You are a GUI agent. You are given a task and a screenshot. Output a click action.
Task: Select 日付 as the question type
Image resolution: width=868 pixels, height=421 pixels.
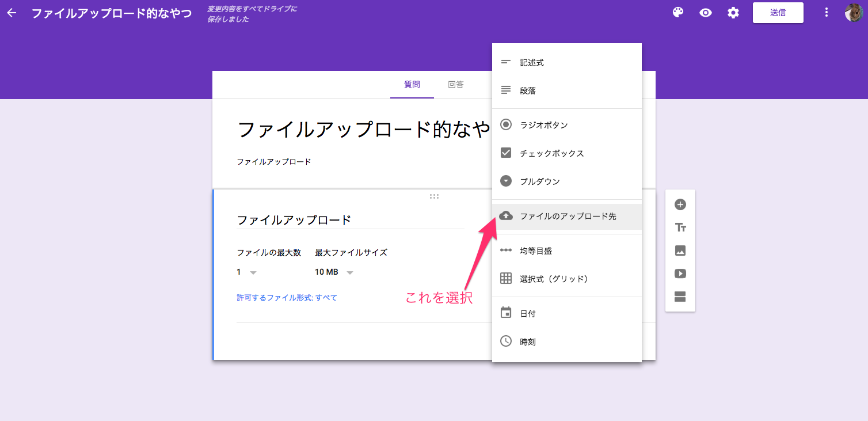[x=528, y=313]
